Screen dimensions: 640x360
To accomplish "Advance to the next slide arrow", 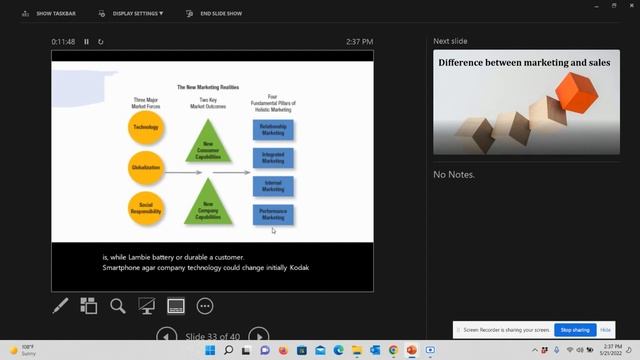I will [259, 336].
